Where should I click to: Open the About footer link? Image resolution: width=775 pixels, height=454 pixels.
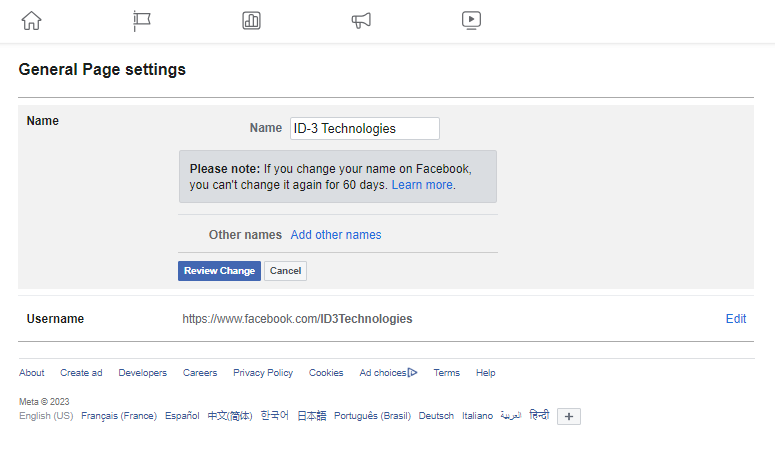32,372
